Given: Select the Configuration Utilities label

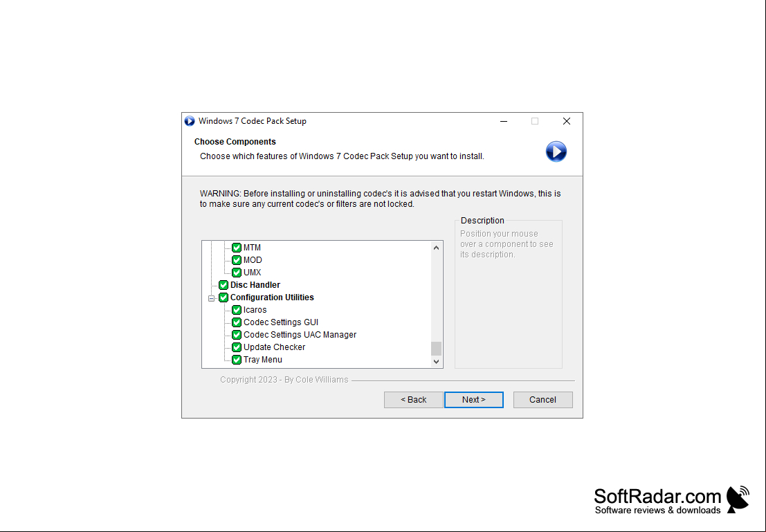Looking at the screenshot, I should [272, 297].
